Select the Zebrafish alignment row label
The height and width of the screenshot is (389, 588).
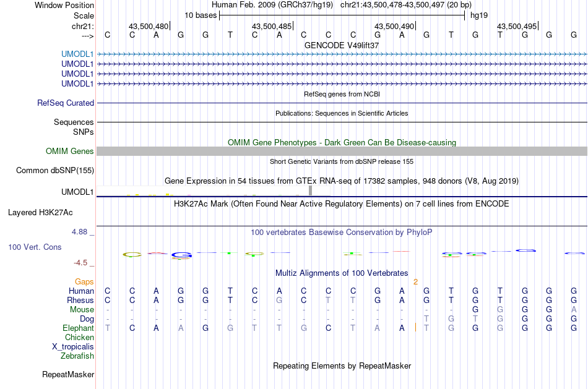pos(77,356)
